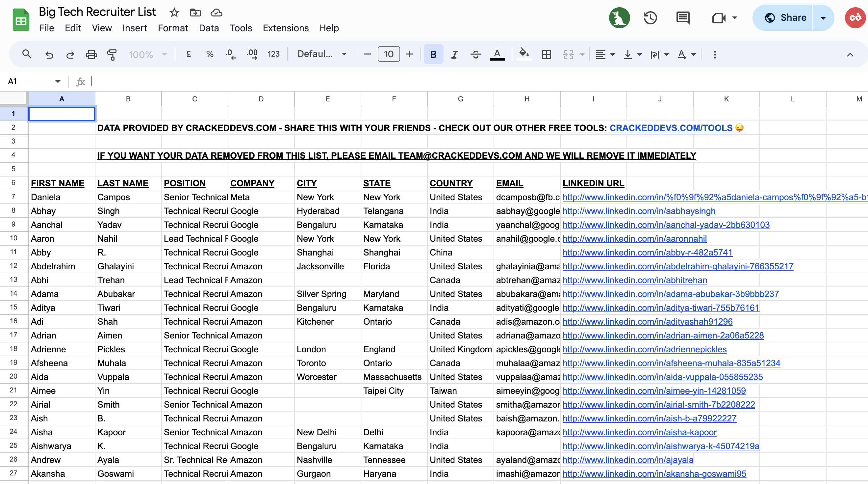Open text rotation dropdown

(686, 54)
